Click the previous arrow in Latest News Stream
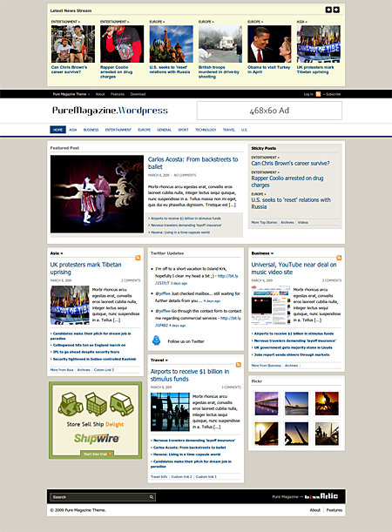The image size is (392, 532). (x=328, y=10)
